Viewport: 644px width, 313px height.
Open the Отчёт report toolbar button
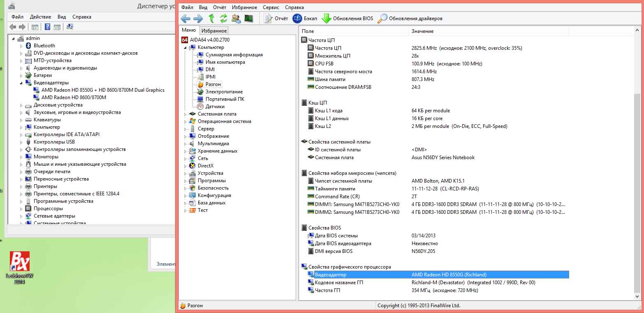(x=276, y=19)
